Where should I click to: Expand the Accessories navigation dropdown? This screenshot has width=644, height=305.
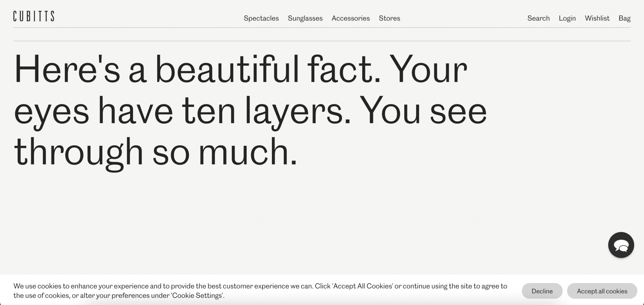(x=351, y=18)
